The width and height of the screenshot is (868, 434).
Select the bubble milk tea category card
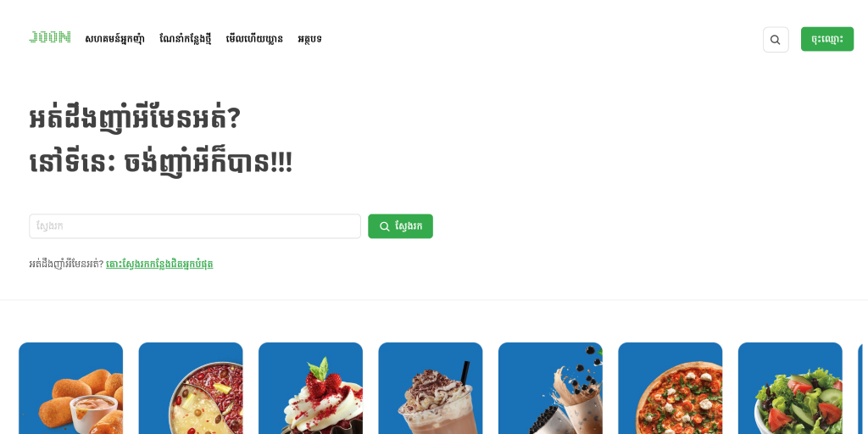(550, 388)
